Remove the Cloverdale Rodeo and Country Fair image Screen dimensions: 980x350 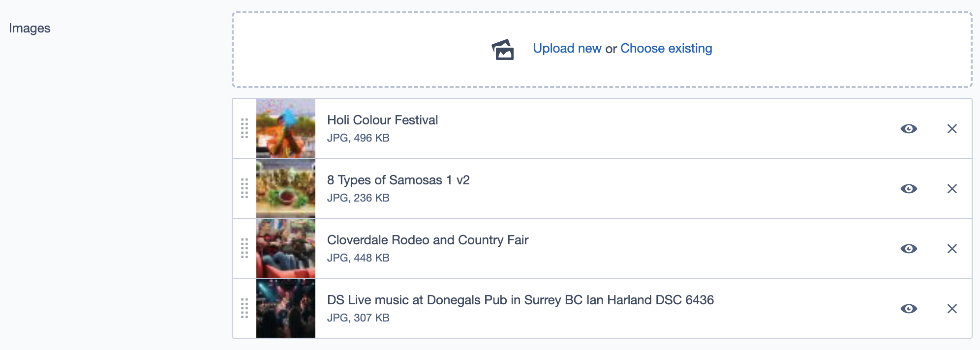952,249
